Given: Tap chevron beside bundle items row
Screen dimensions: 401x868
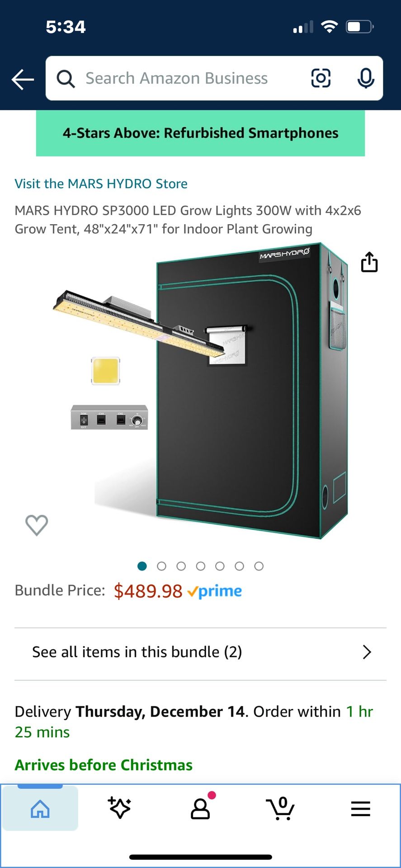Looking at the screenshot, I should [x=367, y=652].
